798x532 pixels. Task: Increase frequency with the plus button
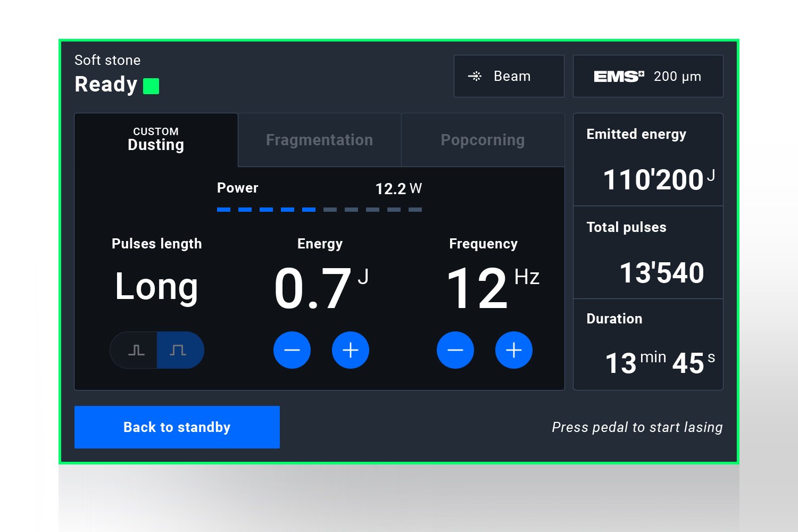(x=514, y=350)
